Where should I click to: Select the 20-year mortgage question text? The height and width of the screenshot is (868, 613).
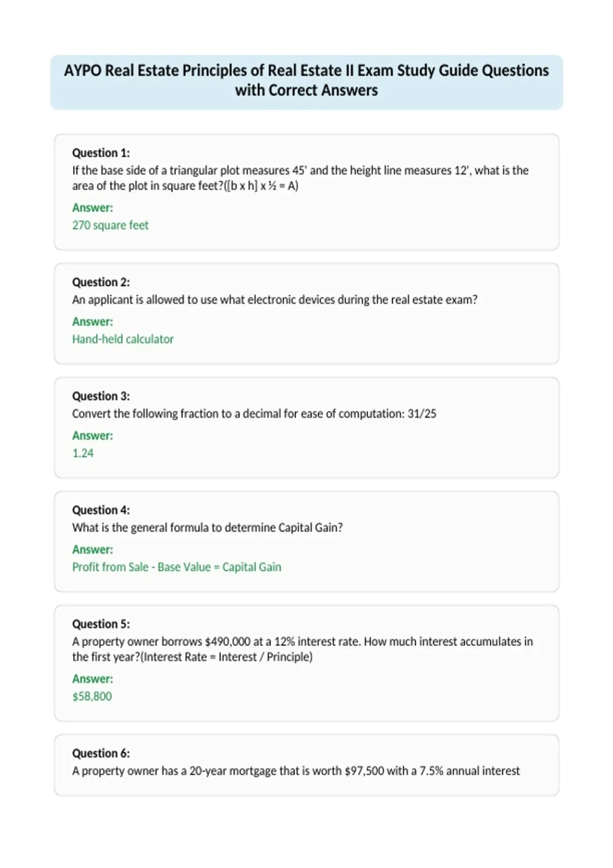click(x=296, y=771)
